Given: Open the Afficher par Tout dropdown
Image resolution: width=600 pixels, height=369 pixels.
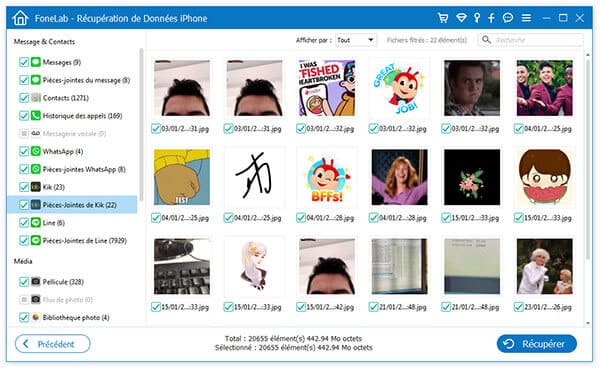Looking at the screenshot, I should (x=356, y=40).
